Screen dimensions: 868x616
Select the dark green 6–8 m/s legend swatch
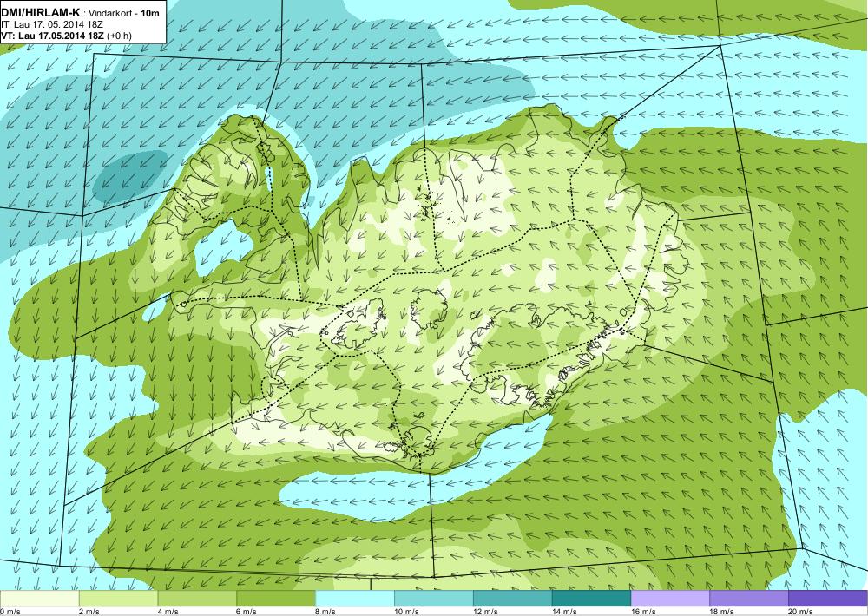276,599
